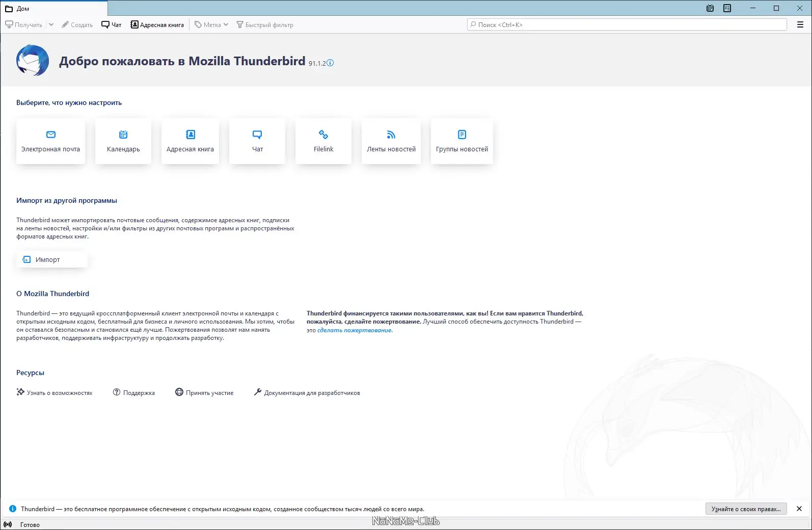This screenshot has width=812, height=530.
Task: Click the Импорт button
Action: [52, 259]
